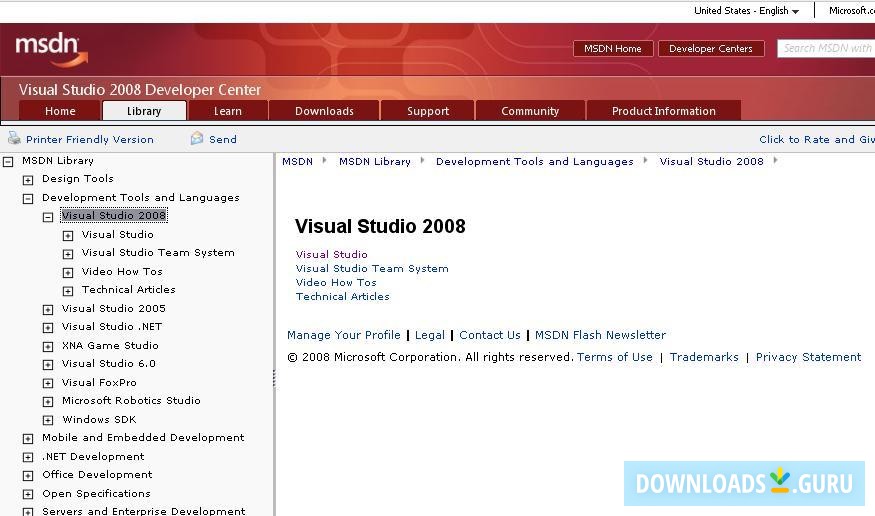Viewport: 875px width, 516px height.
Task: Open Technical Articles content link
Action: tap(343, 296)
